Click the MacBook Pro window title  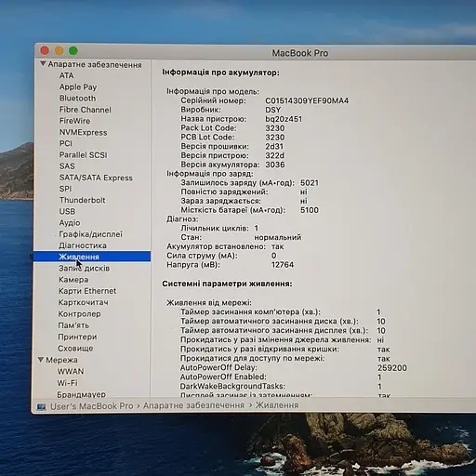click(300, 53)
